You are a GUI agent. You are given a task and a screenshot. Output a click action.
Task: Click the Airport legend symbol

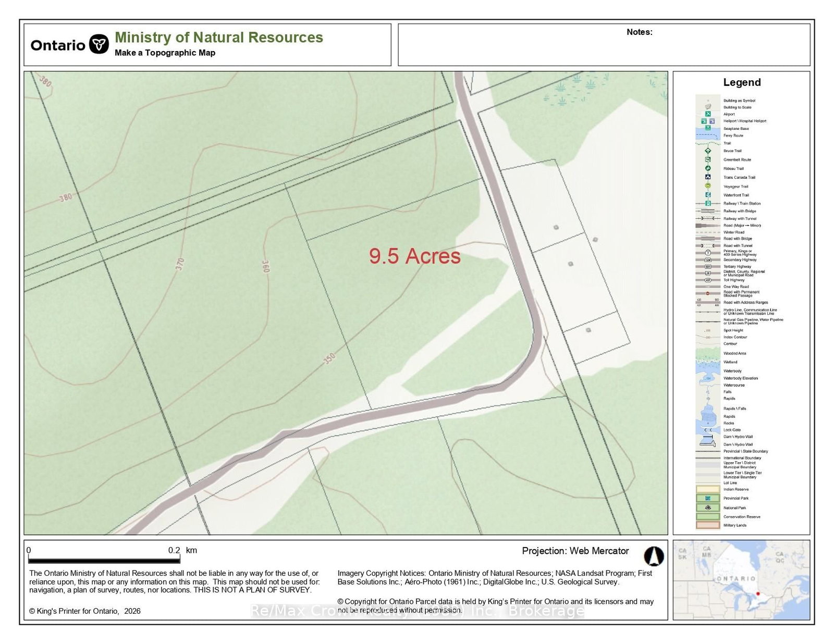coord(708,114)
